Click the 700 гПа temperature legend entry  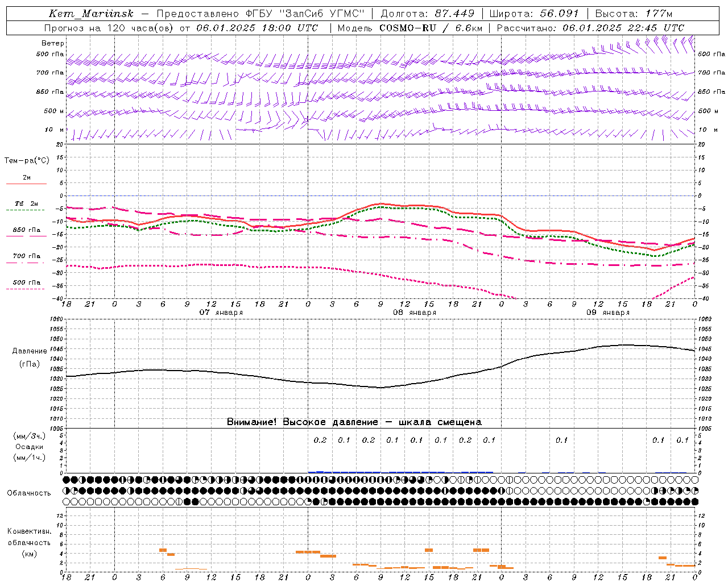[x=26, y=256]
